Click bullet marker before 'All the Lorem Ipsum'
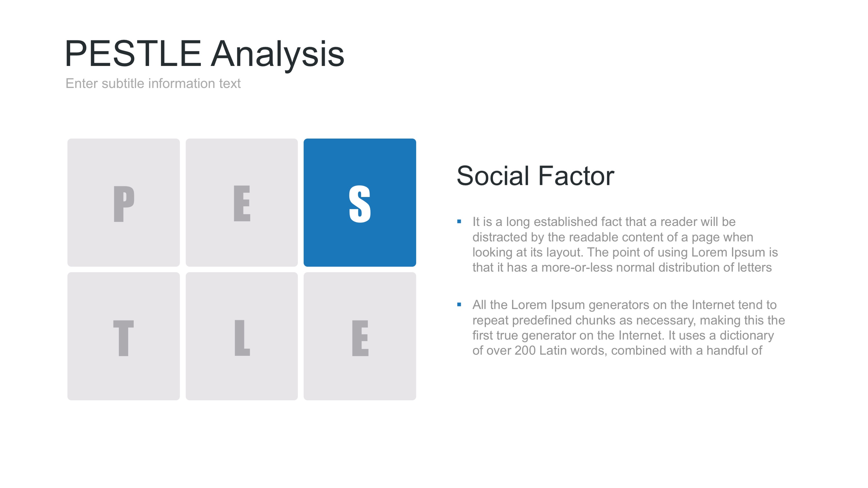The height and width of the screenshot is (488, 868). (x=459, y=304)
